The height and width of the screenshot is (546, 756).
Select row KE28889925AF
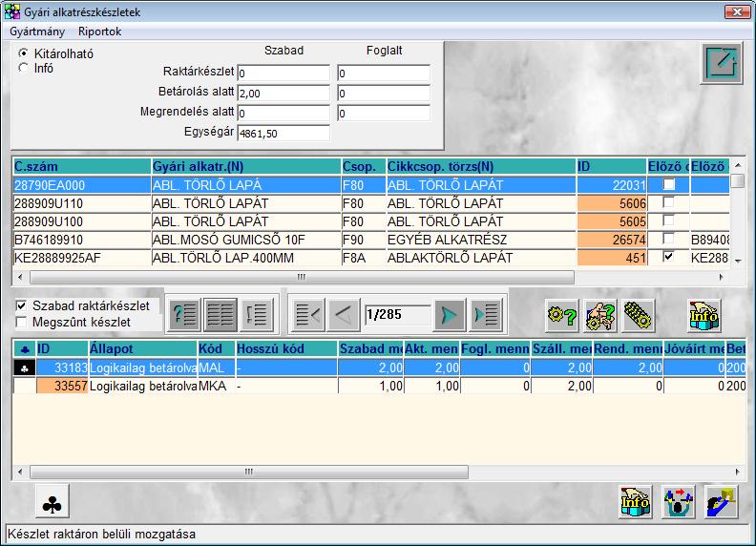[371, 258]
